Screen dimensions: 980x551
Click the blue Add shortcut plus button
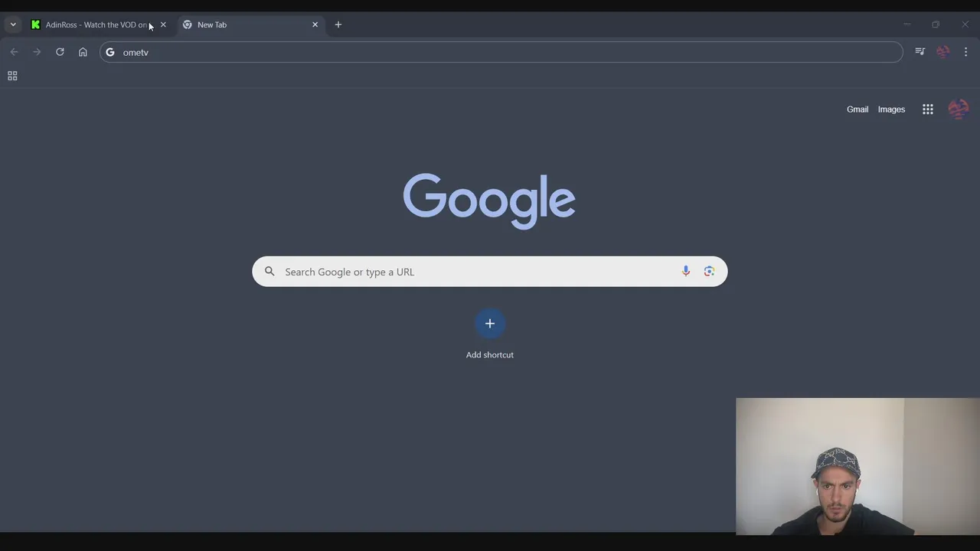point(490,323)
